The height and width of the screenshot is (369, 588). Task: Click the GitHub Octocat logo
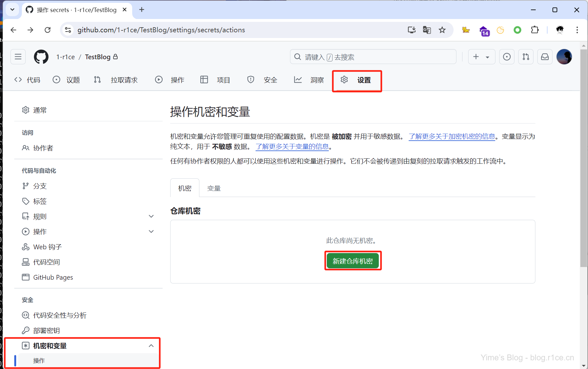(x=41, y=57)
